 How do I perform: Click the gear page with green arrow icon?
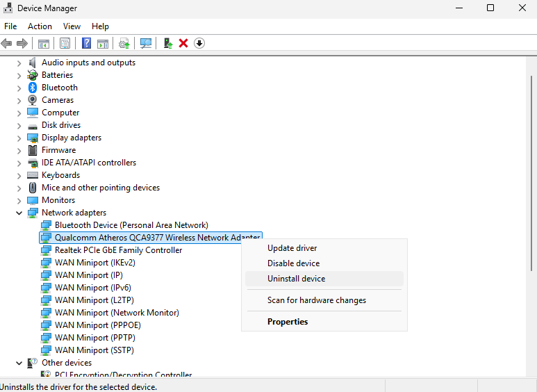(x=124, y=43)
